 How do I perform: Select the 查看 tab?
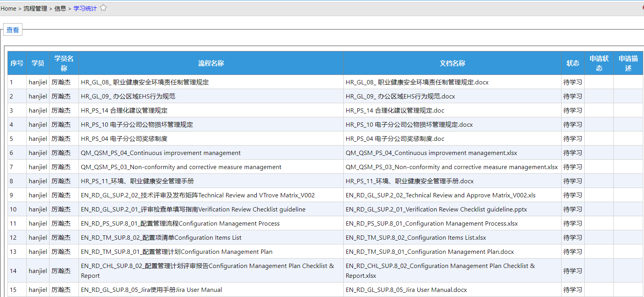click(x=13, y=30)
